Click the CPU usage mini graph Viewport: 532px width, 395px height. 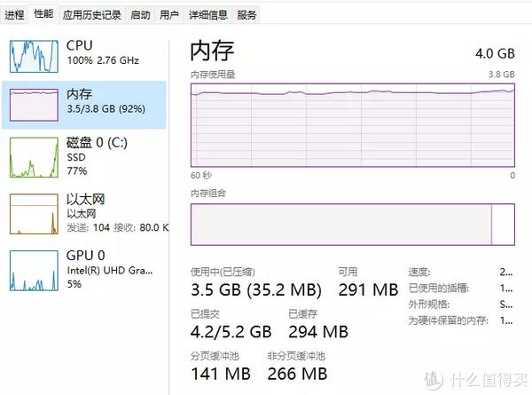tap(34, 56)
